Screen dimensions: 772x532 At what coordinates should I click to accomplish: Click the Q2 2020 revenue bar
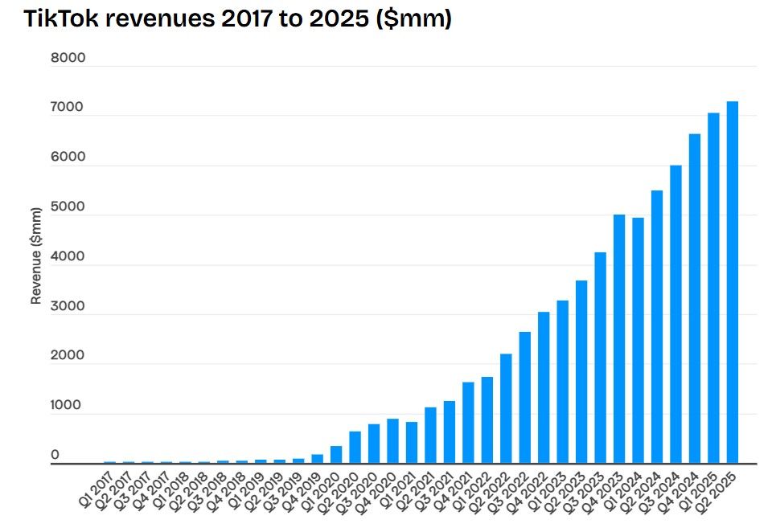355,448
